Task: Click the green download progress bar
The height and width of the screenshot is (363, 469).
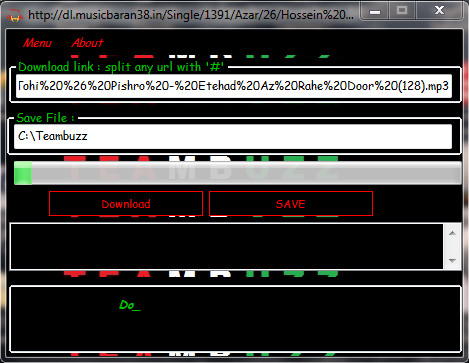Action: [x=238, y=173]
